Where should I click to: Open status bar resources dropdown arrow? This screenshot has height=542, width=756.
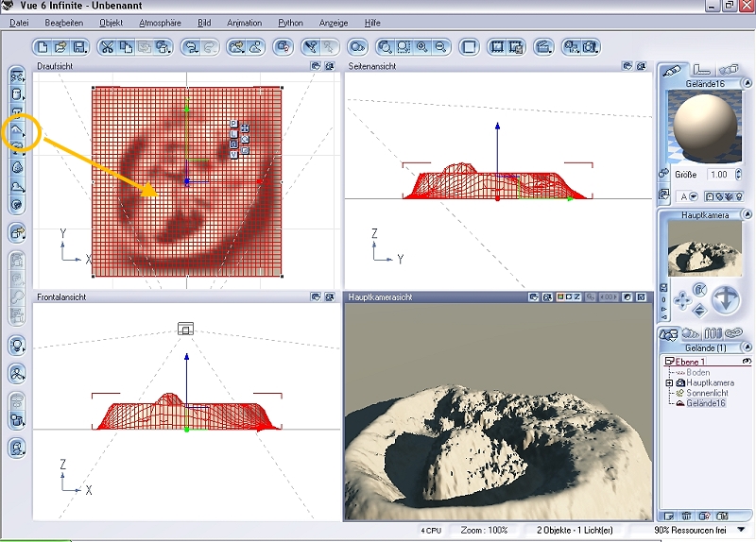[x=741, y=530]
